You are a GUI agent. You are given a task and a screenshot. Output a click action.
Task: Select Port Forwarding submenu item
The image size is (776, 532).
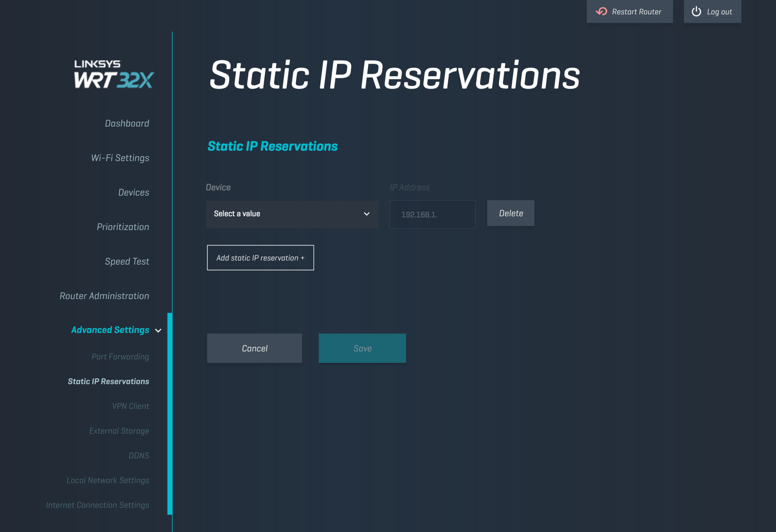point(120,357)
